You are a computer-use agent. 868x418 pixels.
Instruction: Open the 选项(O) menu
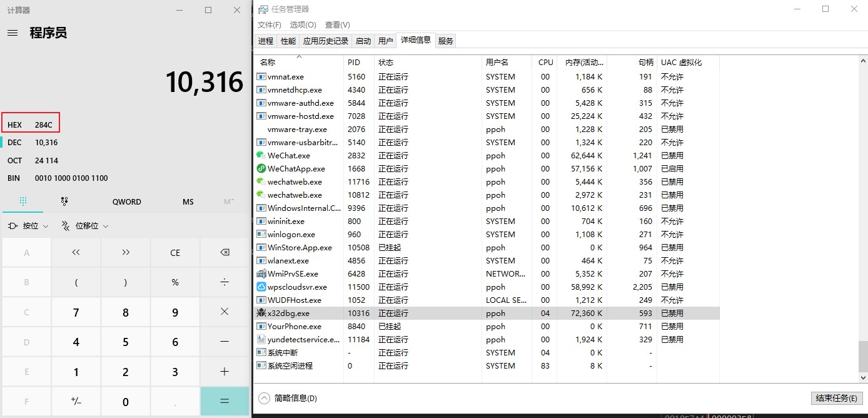point(303,25)
